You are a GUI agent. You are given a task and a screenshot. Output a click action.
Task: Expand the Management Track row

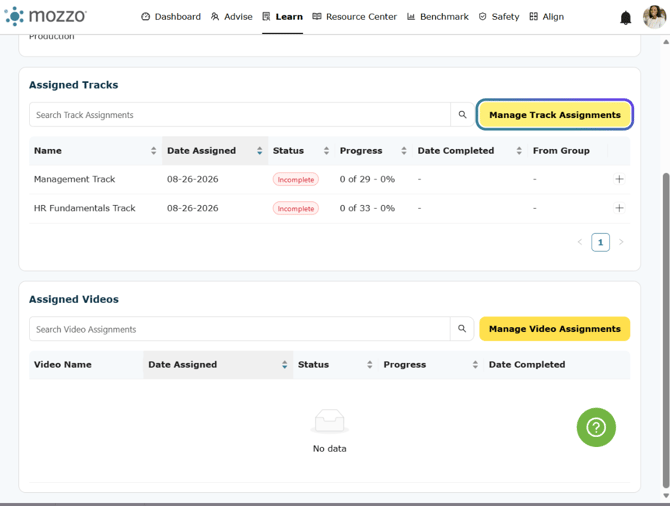click(x=619, y=179)
